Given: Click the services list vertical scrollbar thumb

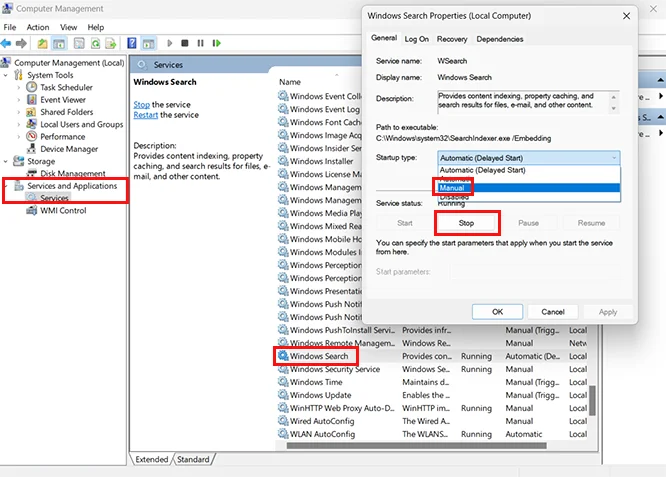Looking at the screenshot, I should (x=592, y=400).
